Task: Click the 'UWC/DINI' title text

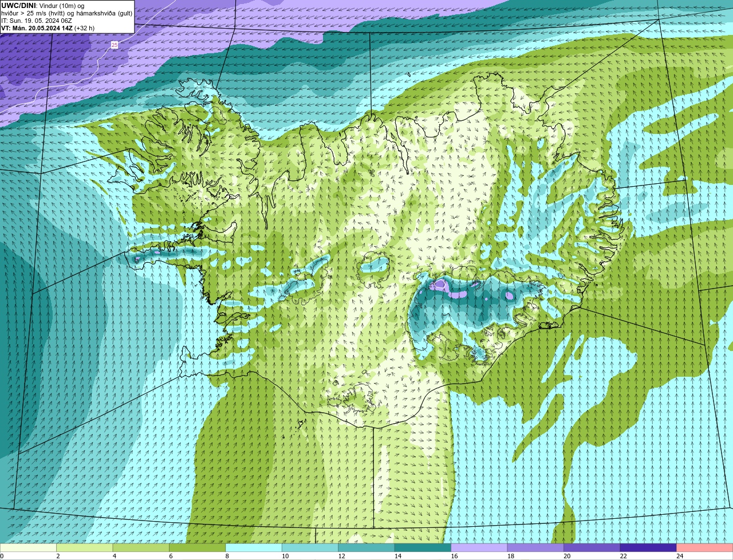Action: (x=19, y=6)
